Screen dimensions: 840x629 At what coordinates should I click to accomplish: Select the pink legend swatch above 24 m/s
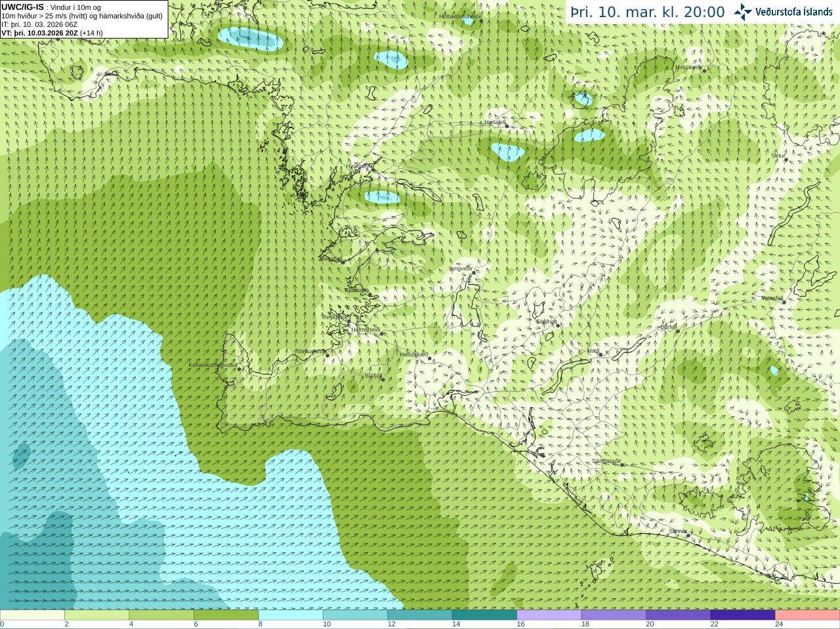808,615
